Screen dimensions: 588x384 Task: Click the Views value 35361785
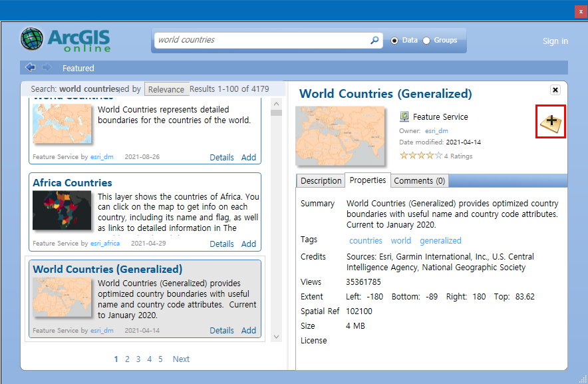coord(363,282)
